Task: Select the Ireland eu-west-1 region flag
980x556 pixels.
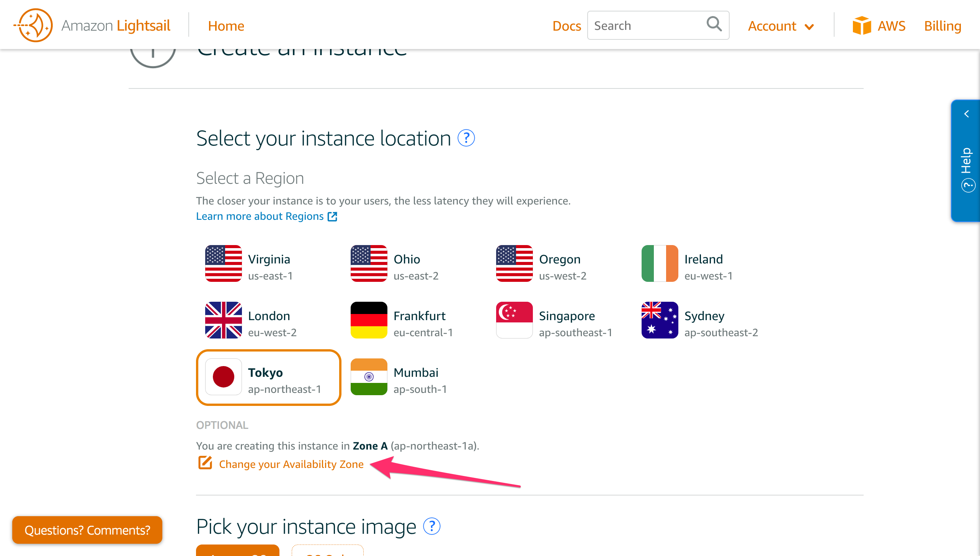Action: [x=660, y=263]
